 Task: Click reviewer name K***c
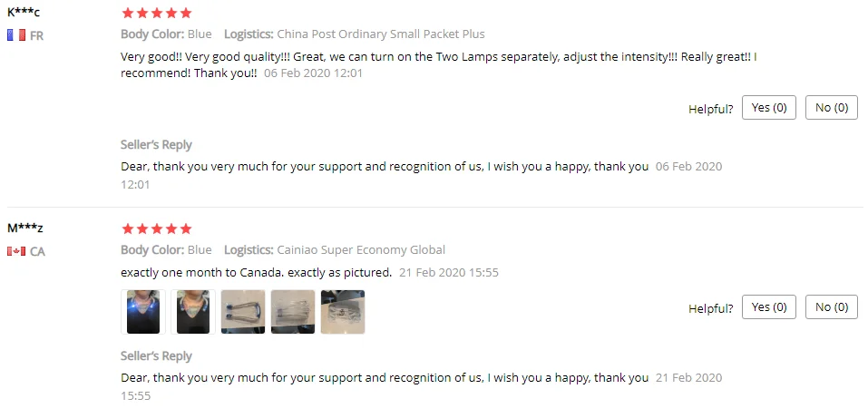24,13
